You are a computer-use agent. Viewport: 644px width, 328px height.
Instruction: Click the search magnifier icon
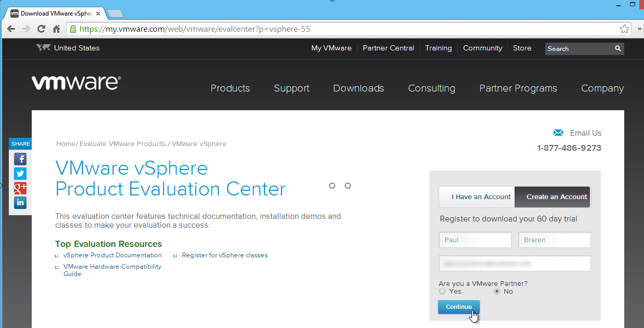(x=618, y=48)
